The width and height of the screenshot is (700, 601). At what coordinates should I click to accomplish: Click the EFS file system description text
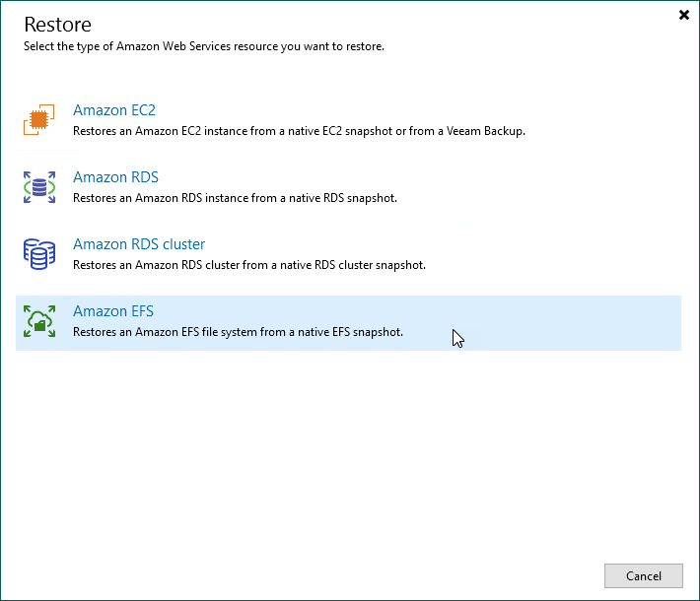pyautogui.click(x=238, y=332)
